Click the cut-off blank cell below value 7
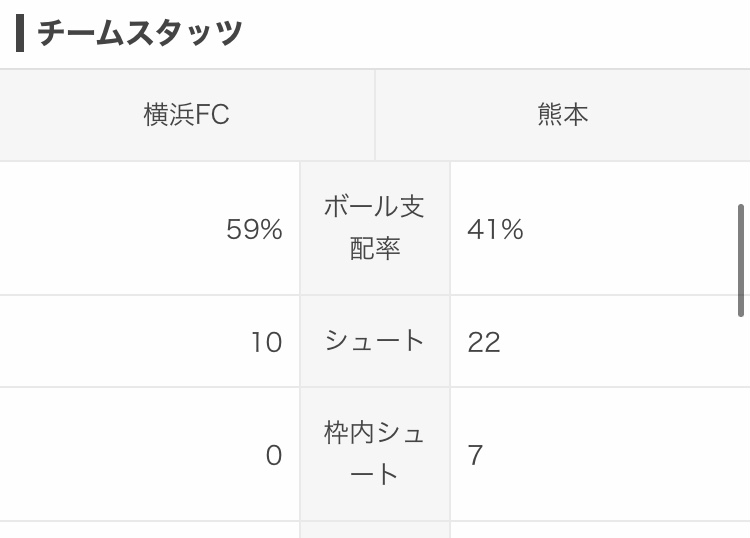 pyautogui.click(x=600, y=530)
